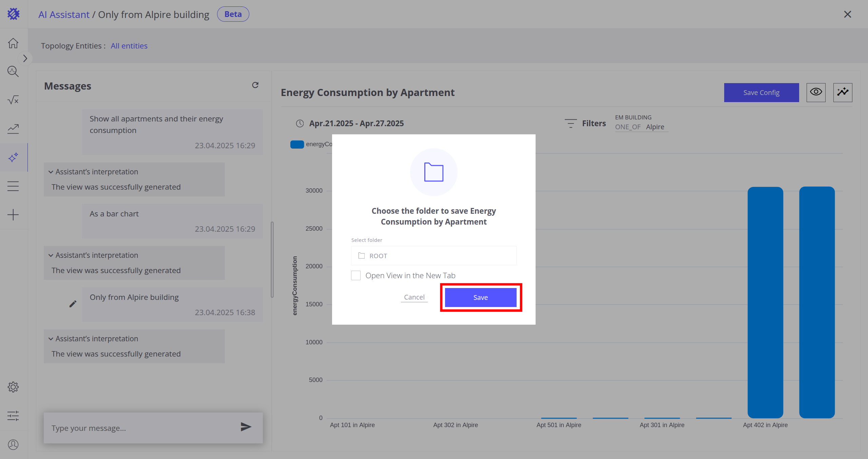The width and height of the screenshot is (868, 459).
Task: Open the trend chart sidebar icon
Action: point(13,129)
